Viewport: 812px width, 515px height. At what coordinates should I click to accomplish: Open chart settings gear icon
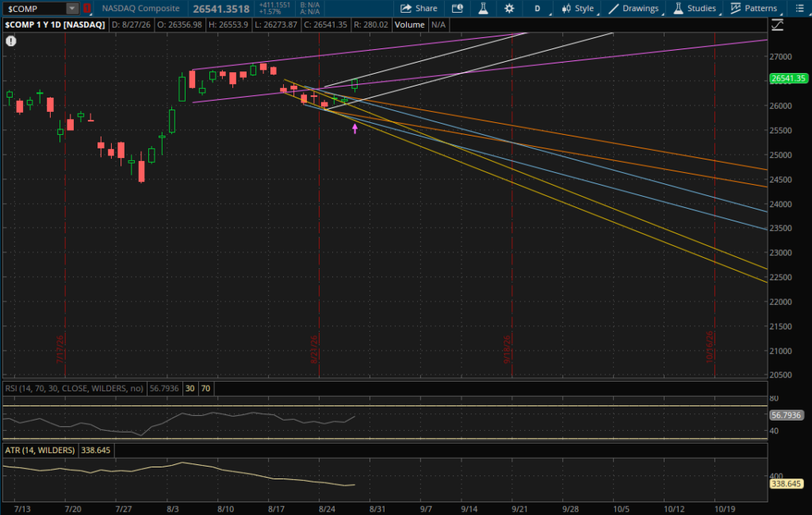(510, 8)
